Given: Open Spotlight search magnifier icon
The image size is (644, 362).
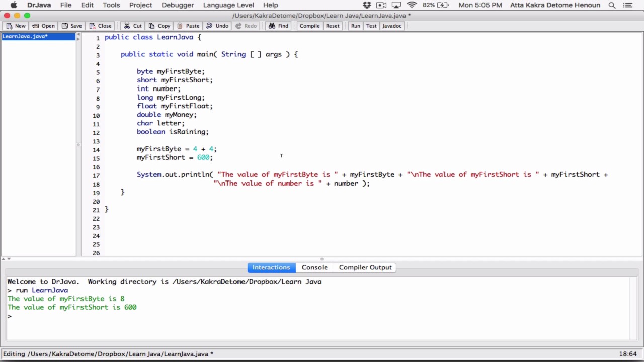Looking at the screenshot, I should point(612,5).
